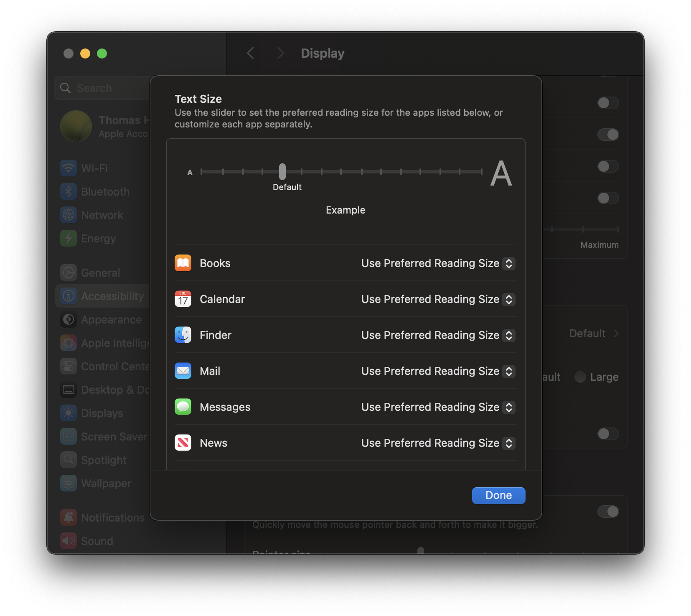
Task: Click the Bluetooth sidebar icon
Action: click(x=69, y=191)
